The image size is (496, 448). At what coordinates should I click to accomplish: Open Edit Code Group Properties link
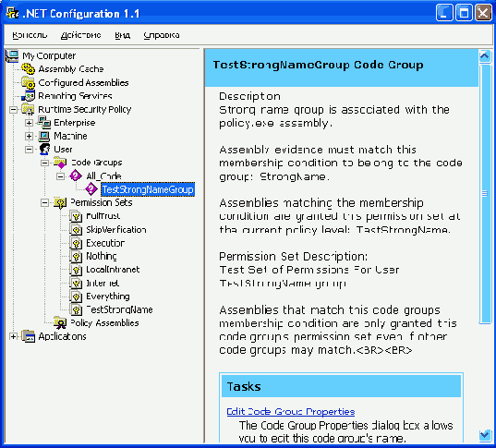pyautogui.click(x=291, y=411)
